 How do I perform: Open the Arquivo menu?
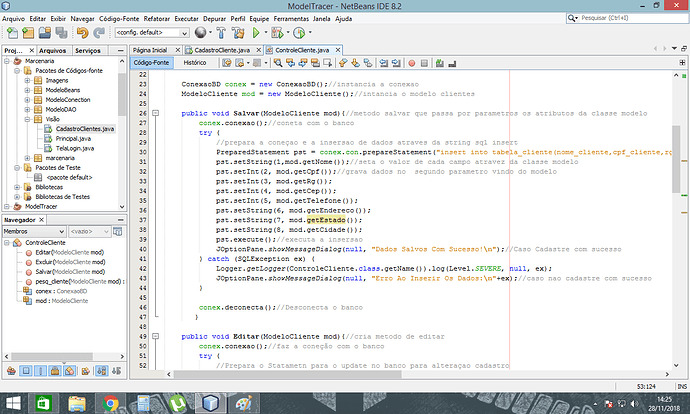pyautogui.click(x=13, y=18)
